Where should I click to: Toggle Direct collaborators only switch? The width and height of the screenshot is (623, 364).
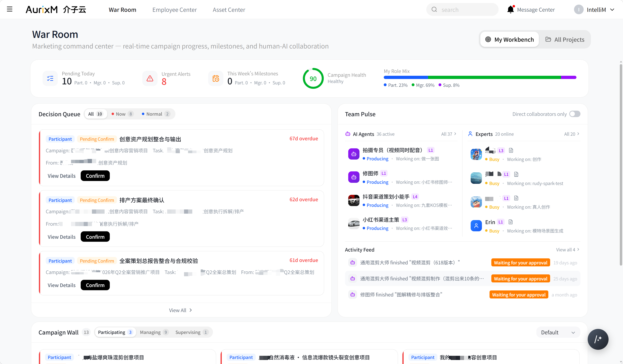pyautogui.click(x=575, y=114)
